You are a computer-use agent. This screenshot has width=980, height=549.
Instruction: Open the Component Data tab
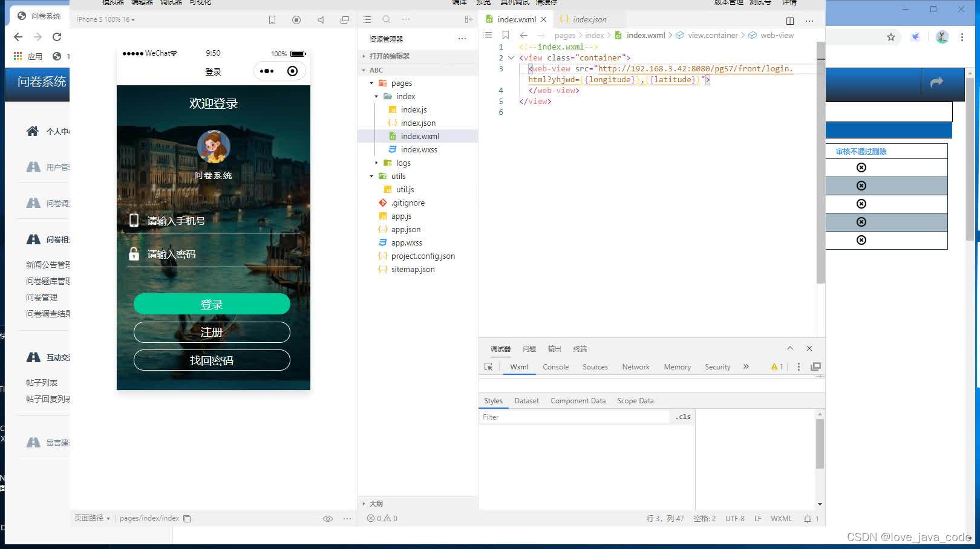578,401
